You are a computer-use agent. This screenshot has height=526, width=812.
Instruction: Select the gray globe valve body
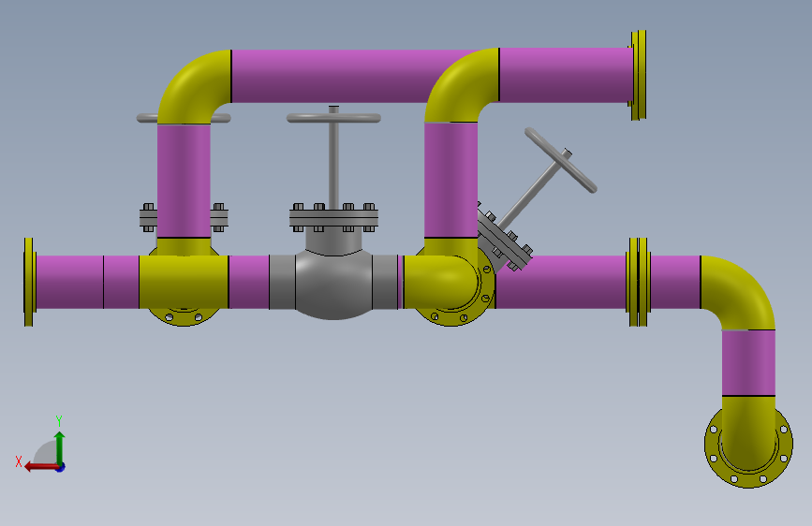coord(333,284)
